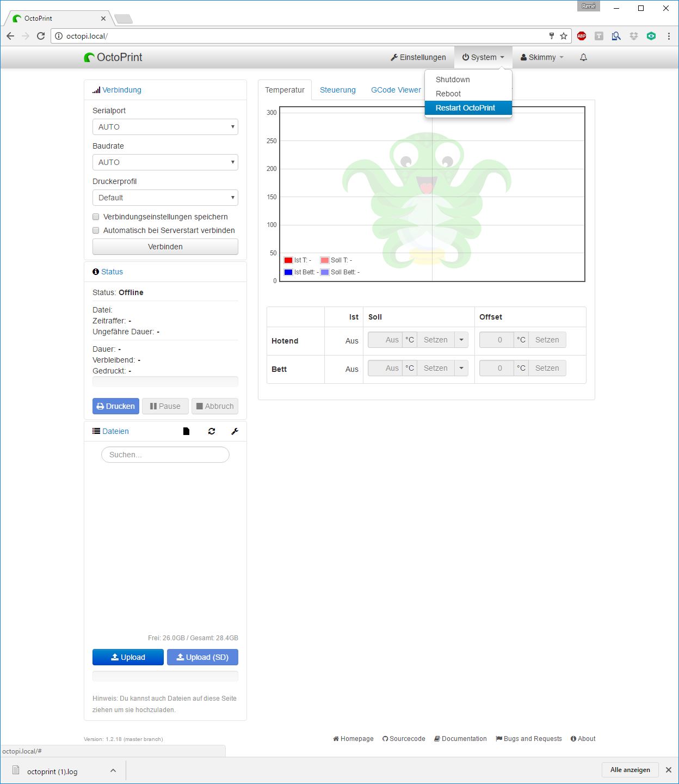Open Bugs and Requests link

click(x=529, y=739)
